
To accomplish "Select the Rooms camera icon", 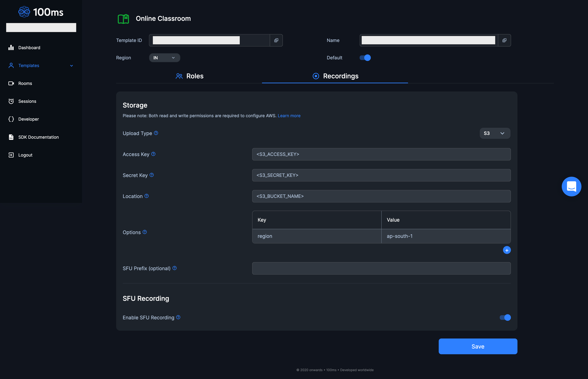I will pyautogui.click(x=11, y=83).
